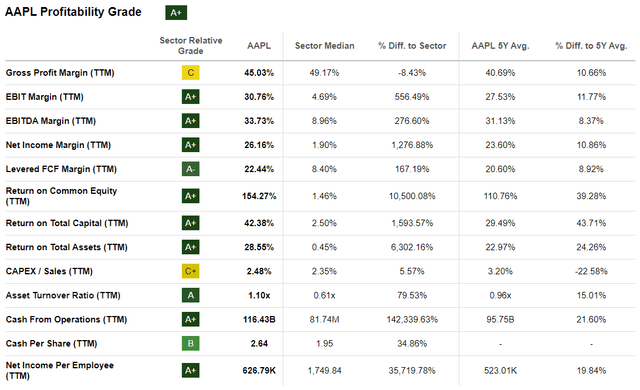Image resolution: width=640 pixels, height=390 pixels.
Task: Click the overall A+ Profitability Grade badge
Action: tap(176, 13)
